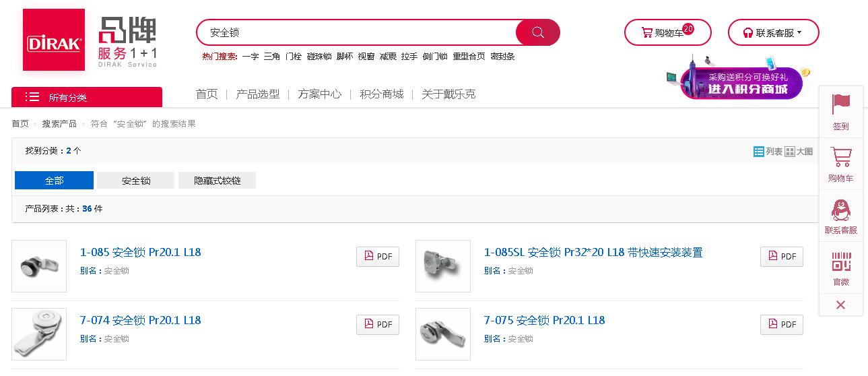
Task: Open product link 7-075 安全锁 Pr20.1 L18
Action: click(x=544, y=320)
